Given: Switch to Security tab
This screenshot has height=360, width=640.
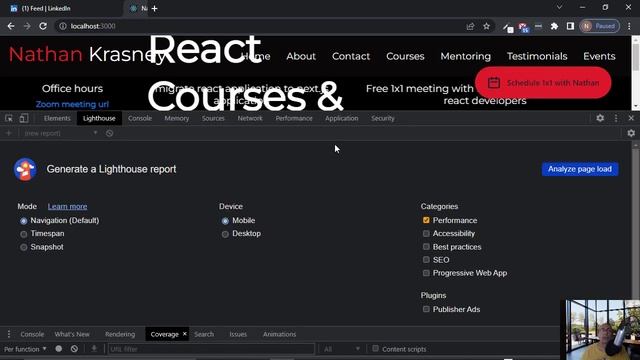Looking at the screenshot, I should pos(383,118).
